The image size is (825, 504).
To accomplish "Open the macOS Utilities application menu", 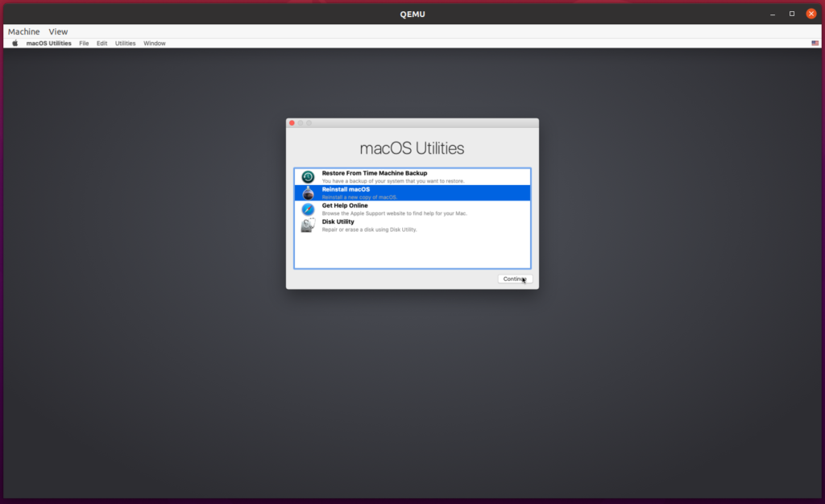I will pos(48,43).
